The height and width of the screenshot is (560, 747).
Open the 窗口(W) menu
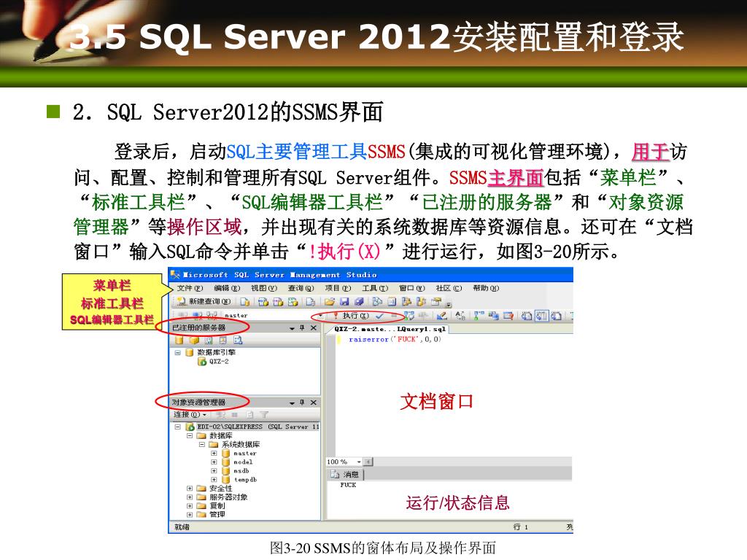coord(411,288)
